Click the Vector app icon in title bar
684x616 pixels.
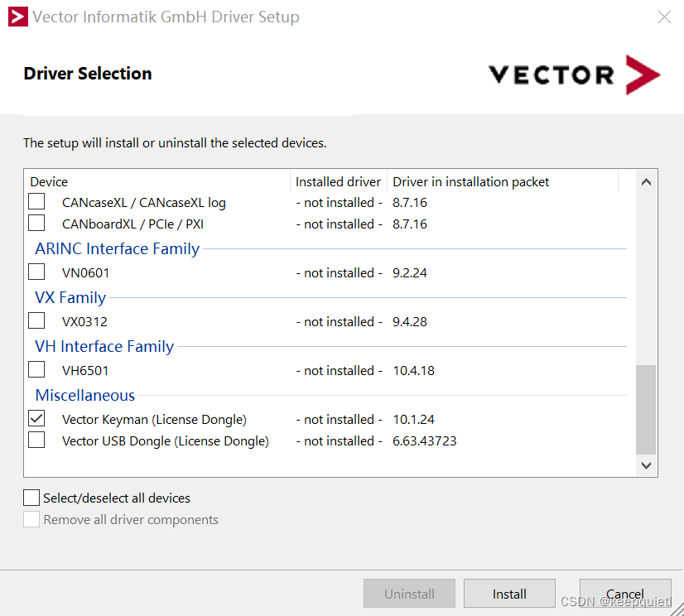(18, 17)
